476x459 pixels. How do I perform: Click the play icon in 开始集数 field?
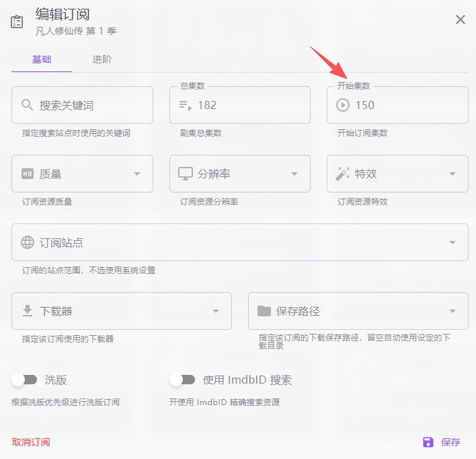[343, 105]
